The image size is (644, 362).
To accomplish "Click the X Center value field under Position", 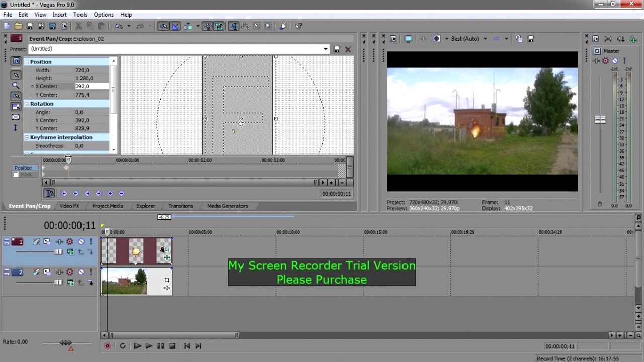I will pyautogui.click(x=92, y=86).
